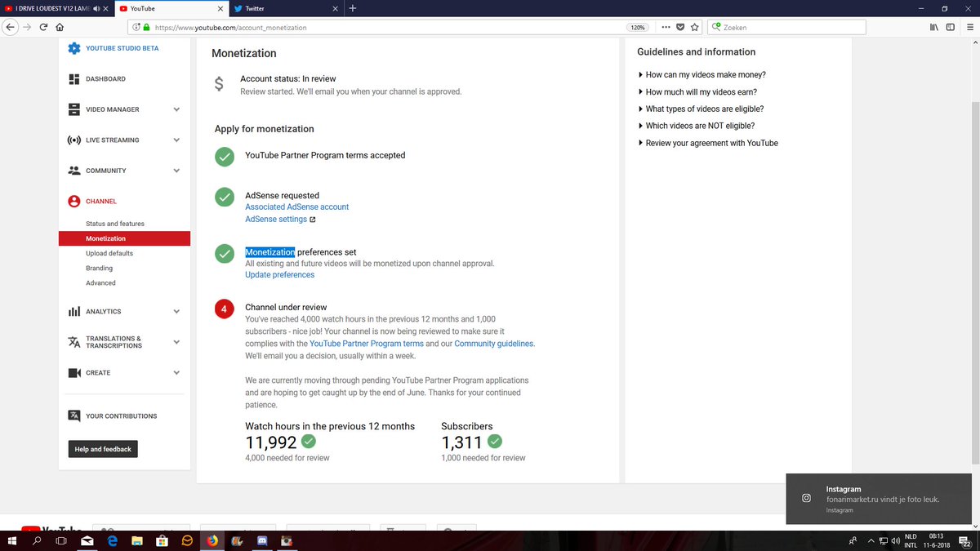Click the Help and feedback button
The image size is (980, 551).
click(103, 449)
